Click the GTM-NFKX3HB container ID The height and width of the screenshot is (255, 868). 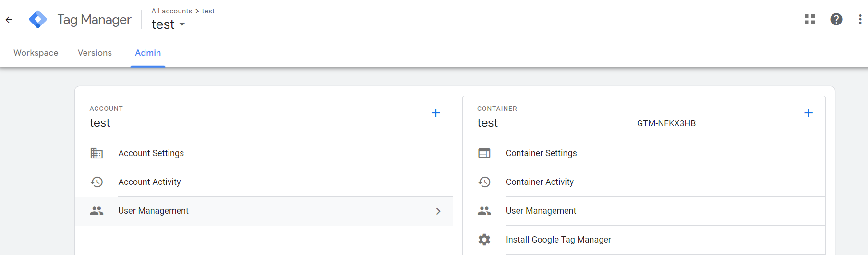click(666, 123)
